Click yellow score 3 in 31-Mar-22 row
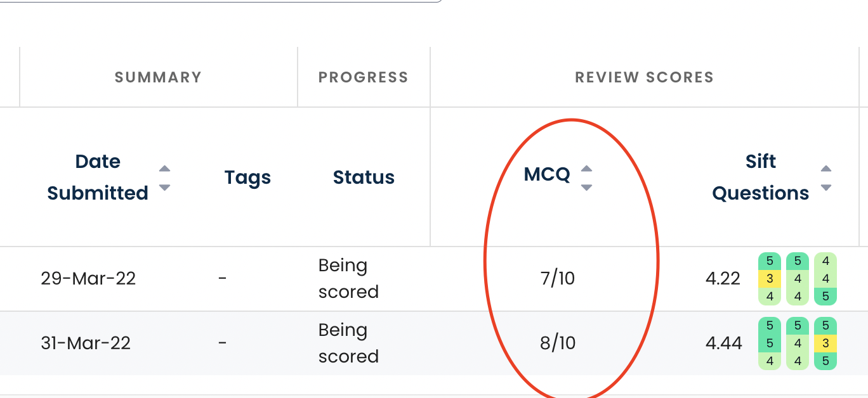The image size is (868, 398). point(825,343)
